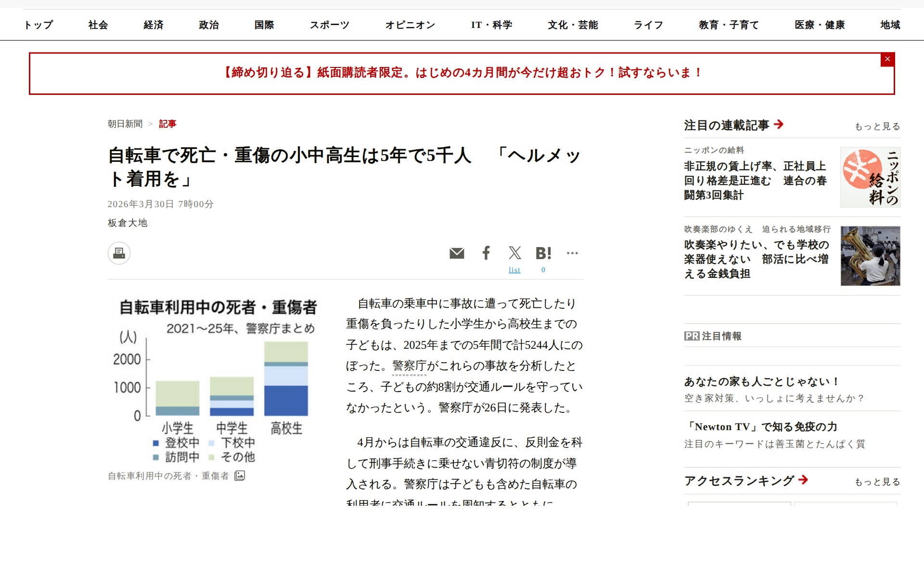Go to the トップ page

click(x=39, y=25)
